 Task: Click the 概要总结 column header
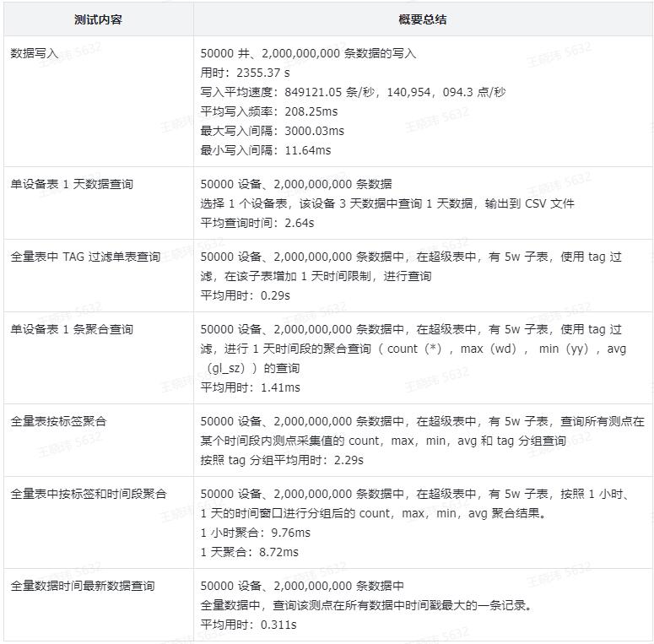point(423,19)
